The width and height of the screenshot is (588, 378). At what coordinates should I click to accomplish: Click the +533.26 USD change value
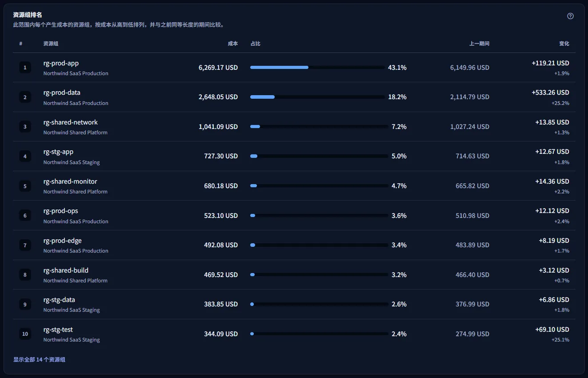(x=550, y=92)
